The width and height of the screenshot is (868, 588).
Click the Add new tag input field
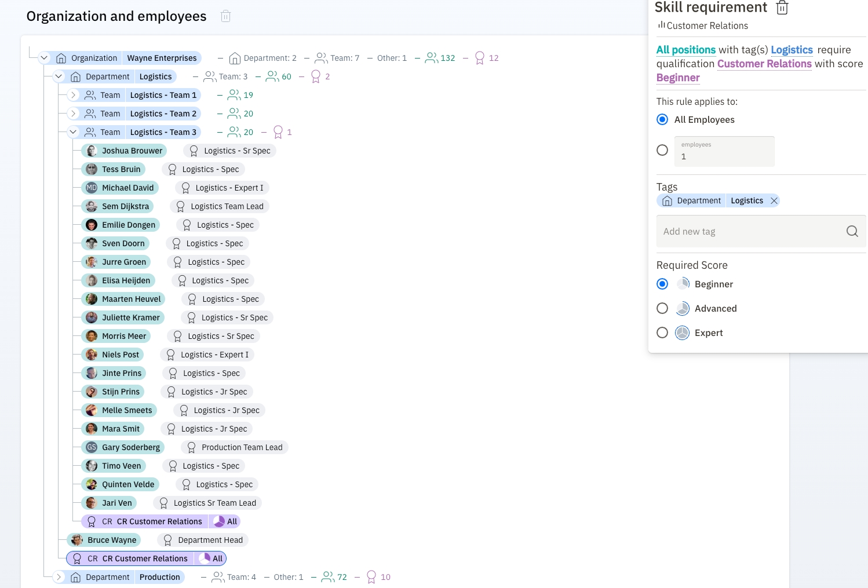tap(747, 231)
